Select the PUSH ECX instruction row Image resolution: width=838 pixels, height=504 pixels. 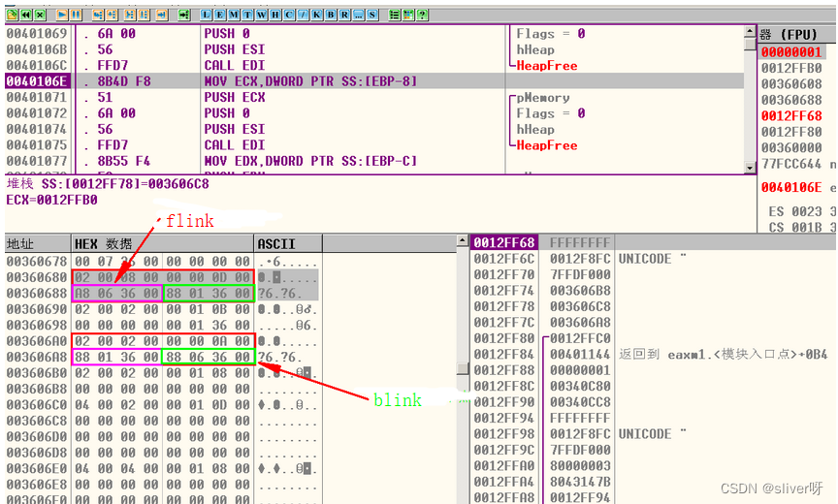point(374,97)
